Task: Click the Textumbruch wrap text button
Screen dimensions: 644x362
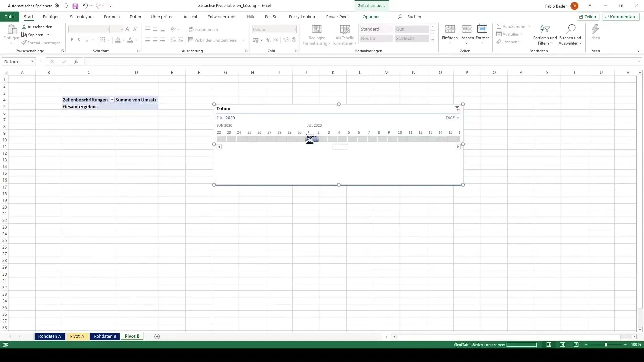Action: (203, 29)
